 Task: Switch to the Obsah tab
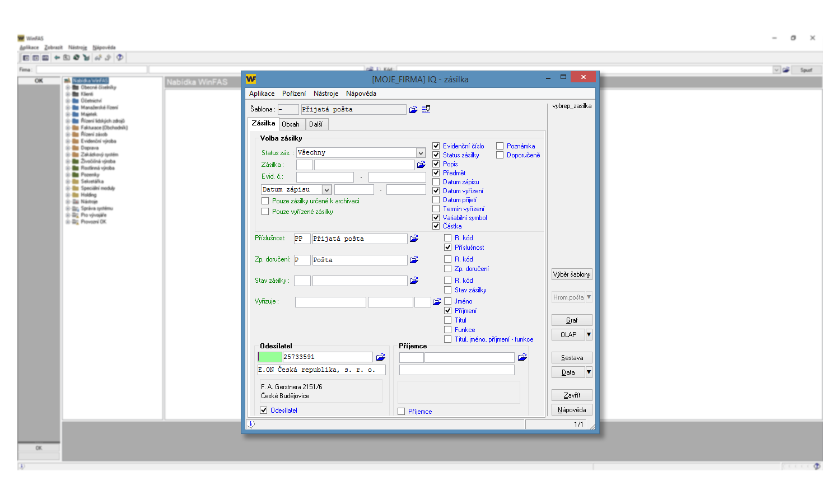coord(291,124)
